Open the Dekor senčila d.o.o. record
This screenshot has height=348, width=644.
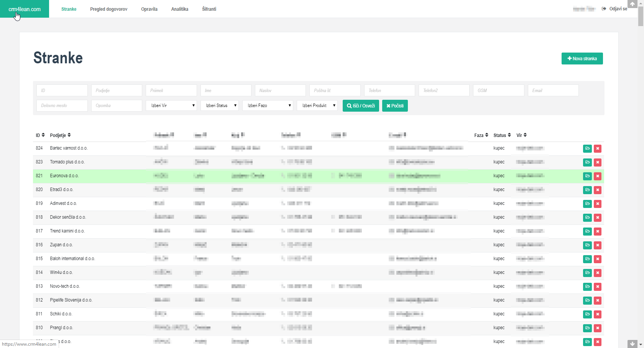click(x=587, y=218)
